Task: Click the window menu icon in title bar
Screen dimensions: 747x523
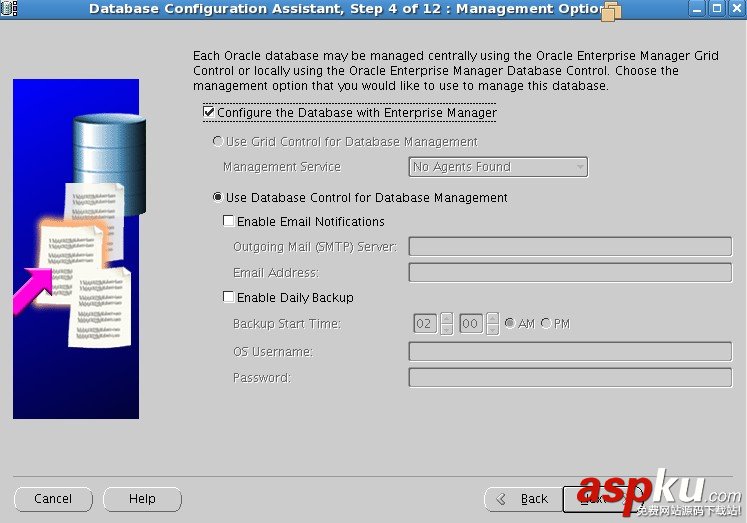Action: [x=9, y=9]
